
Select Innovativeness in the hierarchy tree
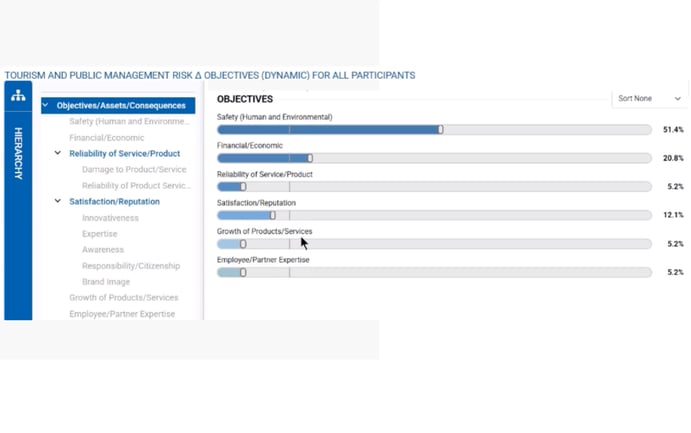(x=110, y=218)
